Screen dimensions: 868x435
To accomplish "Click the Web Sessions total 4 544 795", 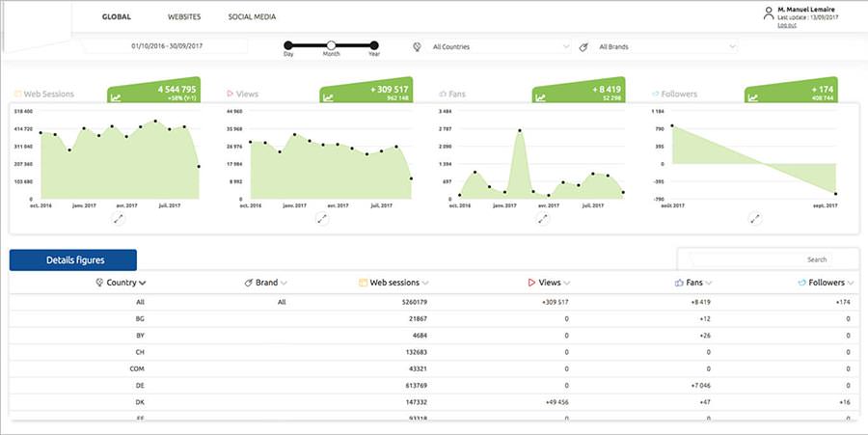I will pyautogui.click(x=176, y=89).
